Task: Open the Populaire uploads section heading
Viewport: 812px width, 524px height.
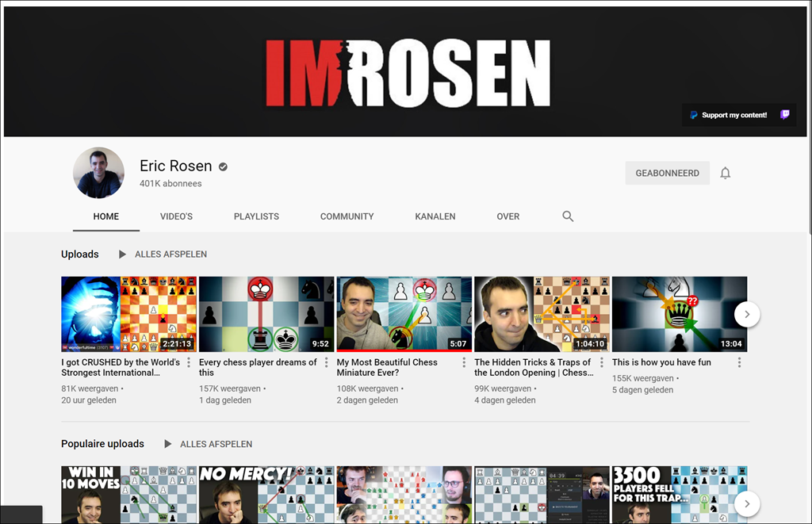Action: point(102,444)
